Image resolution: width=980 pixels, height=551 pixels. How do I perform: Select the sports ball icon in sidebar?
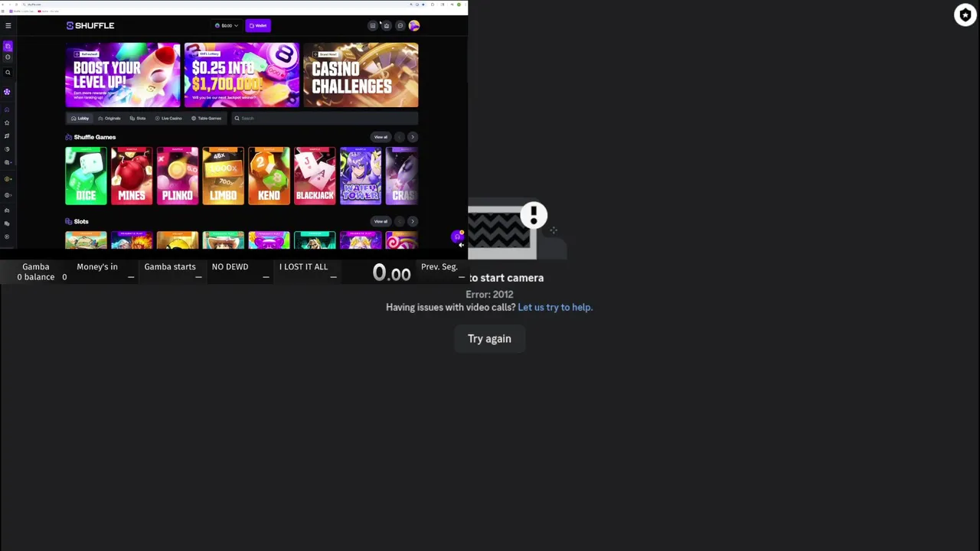coord(8,57)
